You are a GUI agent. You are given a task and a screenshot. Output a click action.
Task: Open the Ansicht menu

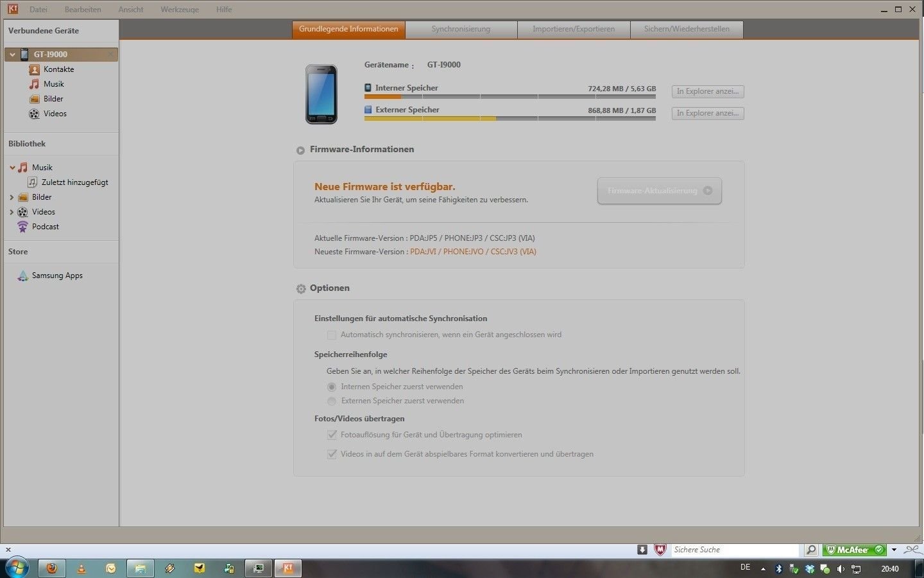pyautogui.click(x=131, y=10)
